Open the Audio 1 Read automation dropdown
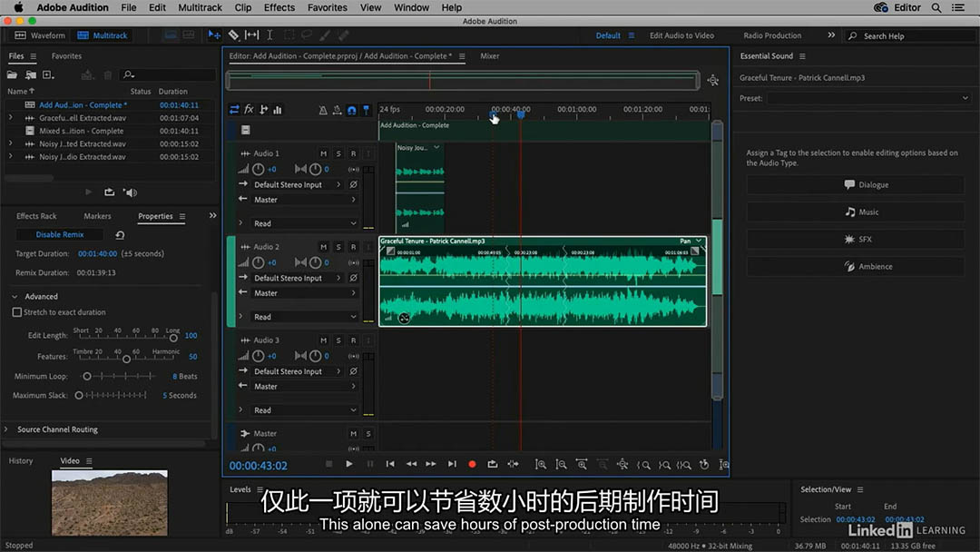 pyautogui.click(x=304, y=223)
